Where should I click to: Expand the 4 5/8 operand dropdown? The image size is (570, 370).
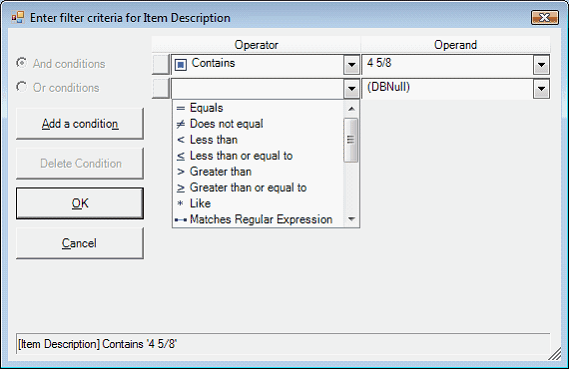[541, 65]
